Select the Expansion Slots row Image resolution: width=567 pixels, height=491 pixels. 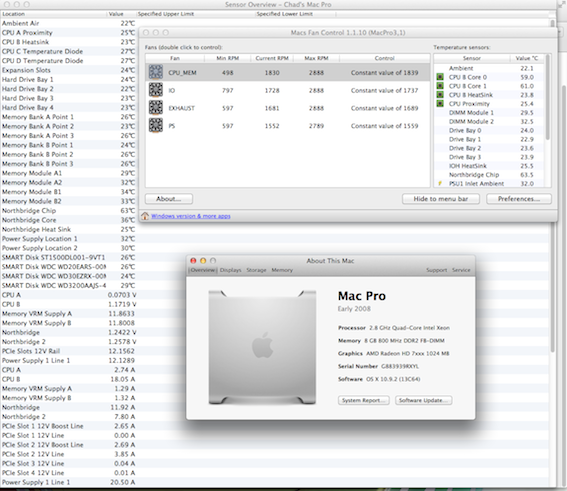point(69,70)
